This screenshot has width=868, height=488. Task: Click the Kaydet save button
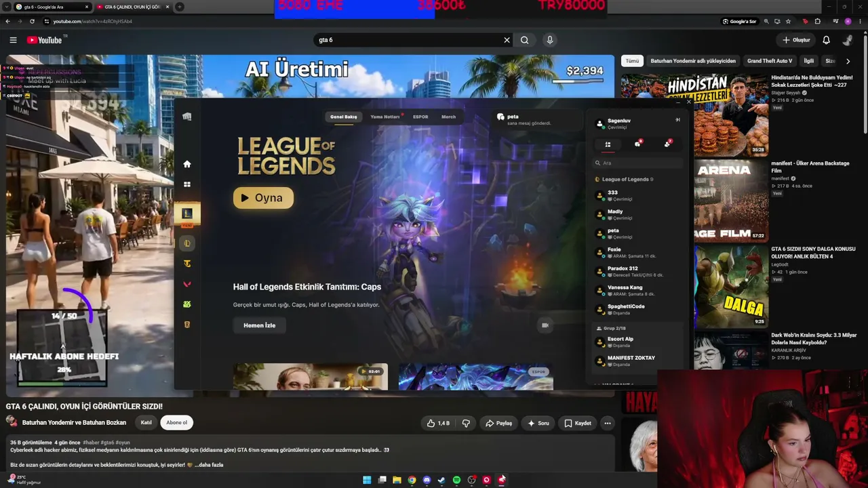click(x=578, y=423)
